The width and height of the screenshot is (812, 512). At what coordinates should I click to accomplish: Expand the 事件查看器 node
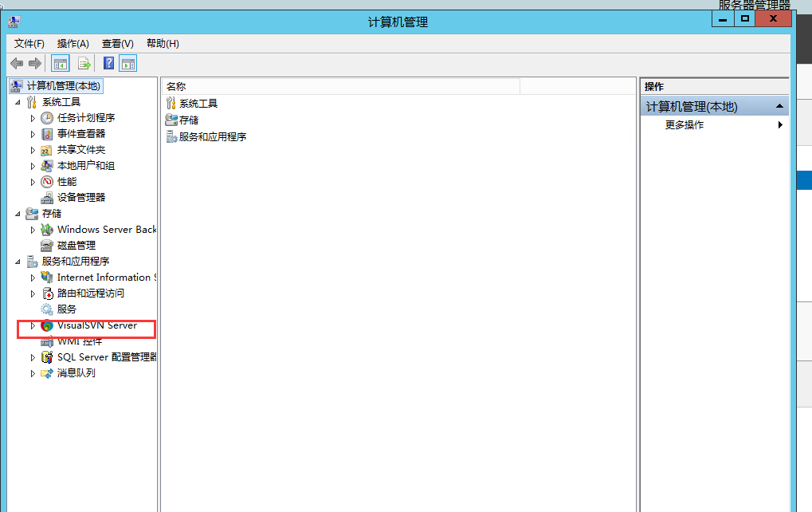tap(33, 134)
